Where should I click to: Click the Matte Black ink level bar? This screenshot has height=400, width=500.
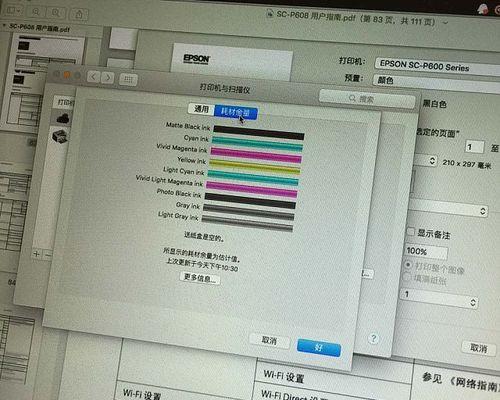[x=259, y=132]
